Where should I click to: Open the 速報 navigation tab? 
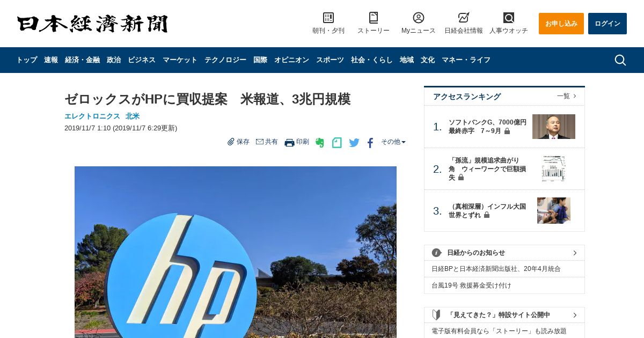(x=51, y=60)
